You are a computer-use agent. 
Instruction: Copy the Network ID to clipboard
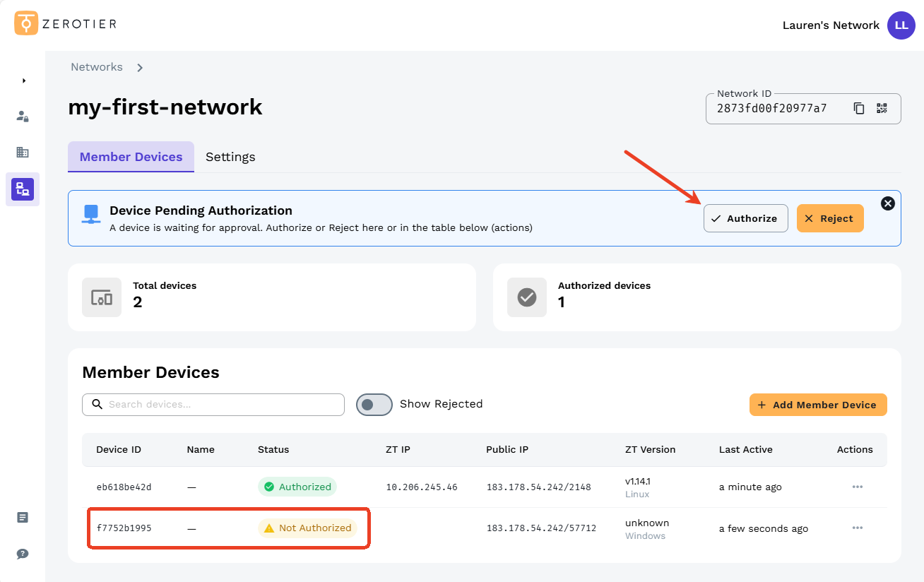858,108
